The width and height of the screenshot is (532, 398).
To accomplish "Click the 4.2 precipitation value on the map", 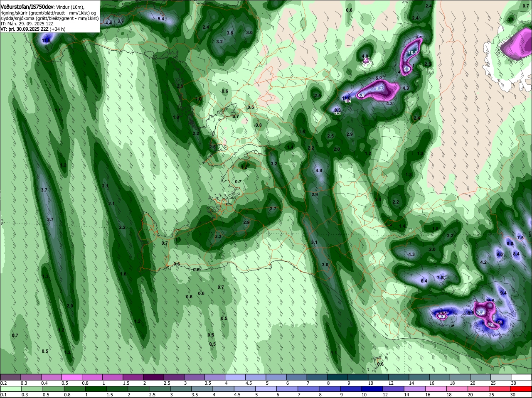I will [x=483, y=262].
